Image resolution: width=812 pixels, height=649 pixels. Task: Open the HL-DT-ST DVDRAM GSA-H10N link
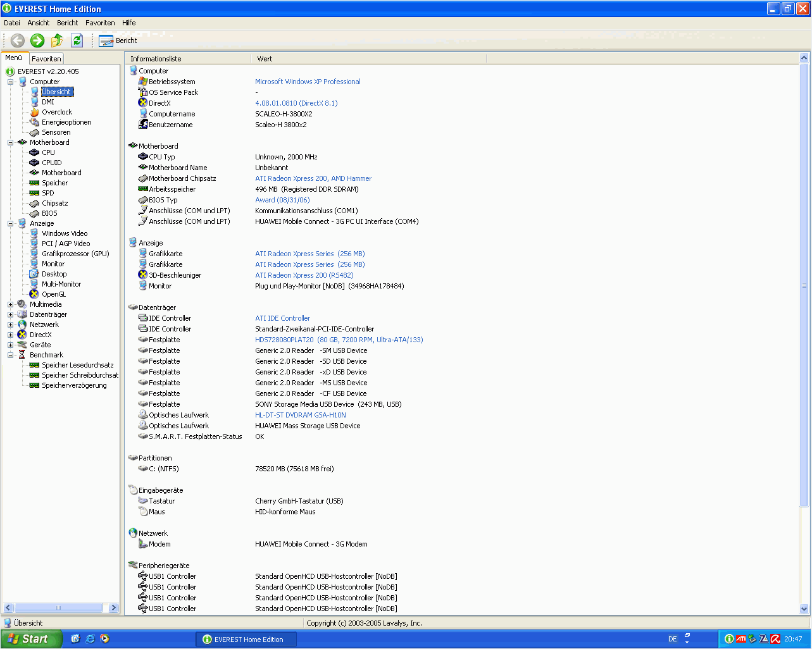pyautogui.click(x=301, y=415)
